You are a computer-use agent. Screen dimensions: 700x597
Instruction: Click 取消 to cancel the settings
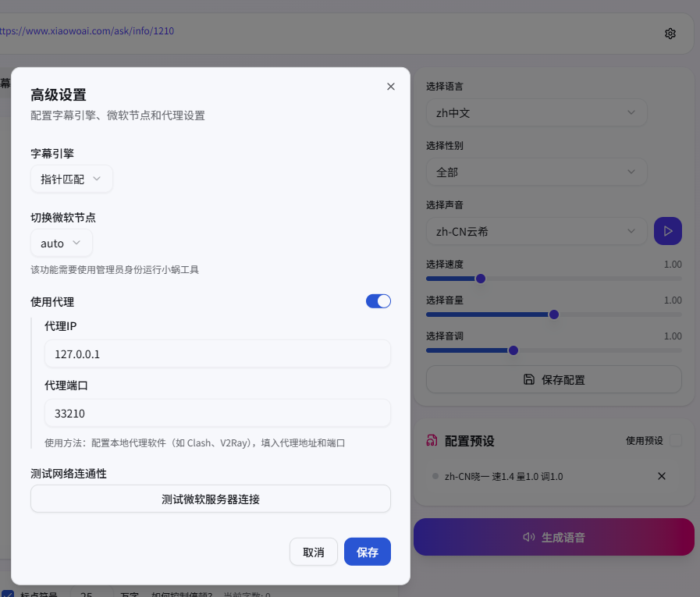coord(313,552)
